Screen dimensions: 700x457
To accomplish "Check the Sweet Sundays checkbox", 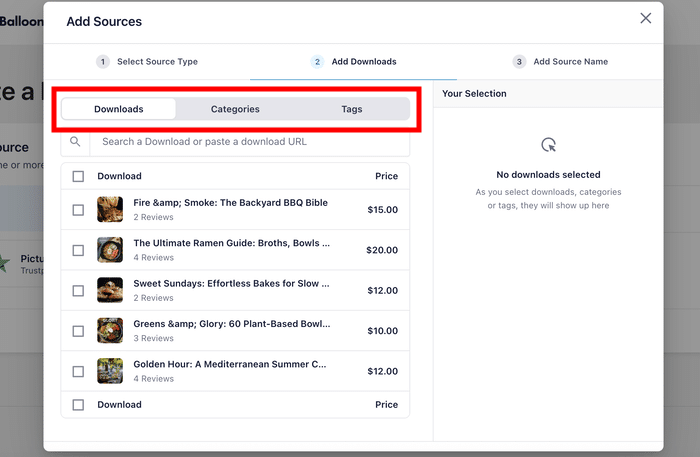I will click(78, 291).
